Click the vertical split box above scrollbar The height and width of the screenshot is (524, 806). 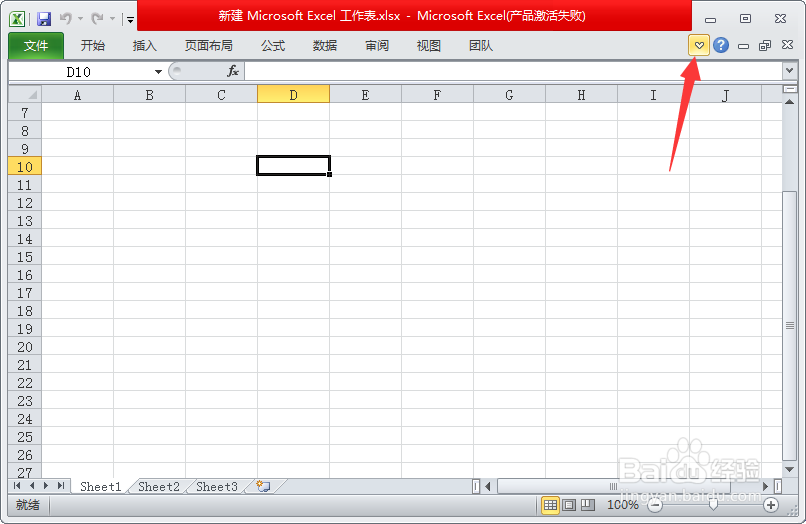[790, 89]
